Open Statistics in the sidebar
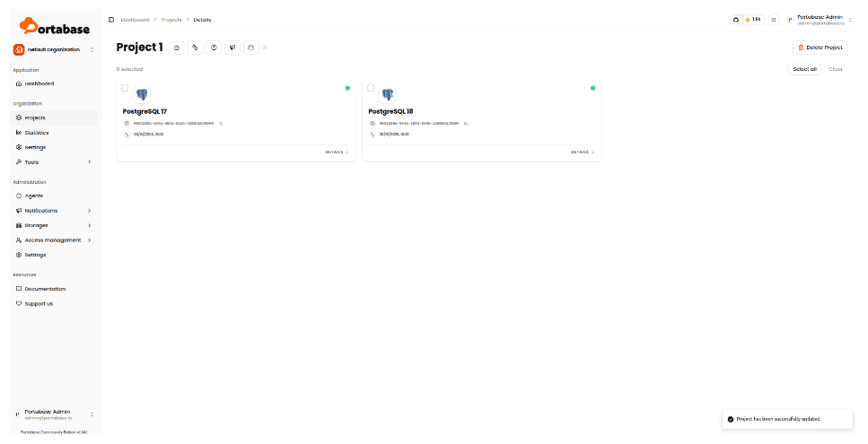This screenshot has height=444, width=868. pos(54,133)
